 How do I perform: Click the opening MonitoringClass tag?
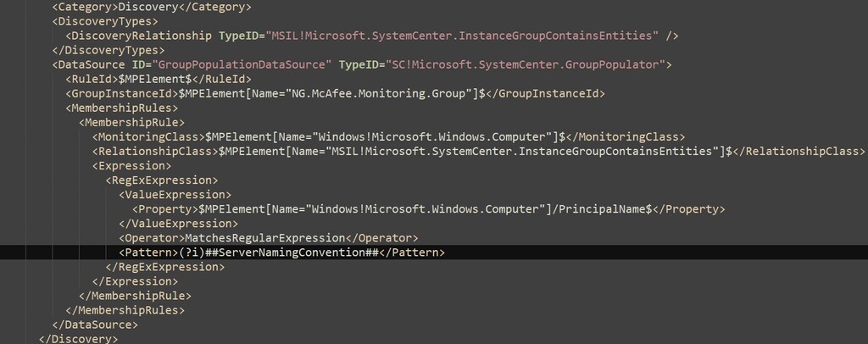pos(149,136)
